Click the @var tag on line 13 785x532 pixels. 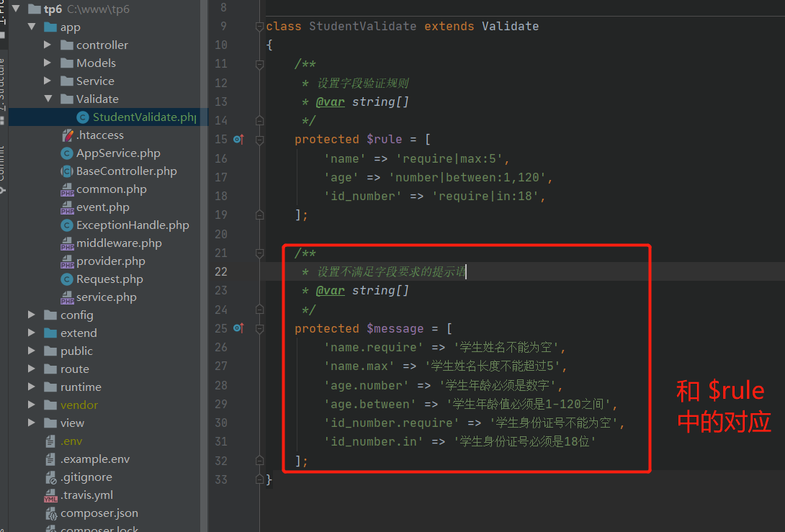click(x=331, y=102)
